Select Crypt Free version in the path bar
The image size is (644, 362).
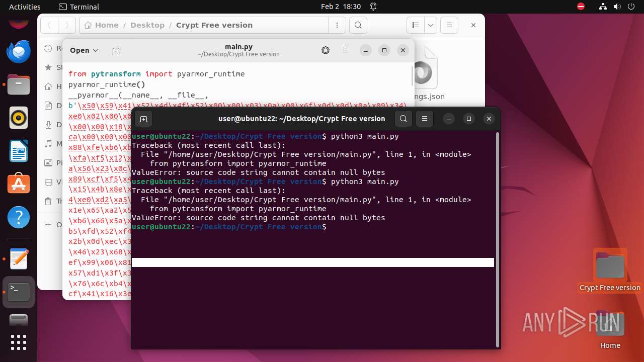click(x=214, y=25)
